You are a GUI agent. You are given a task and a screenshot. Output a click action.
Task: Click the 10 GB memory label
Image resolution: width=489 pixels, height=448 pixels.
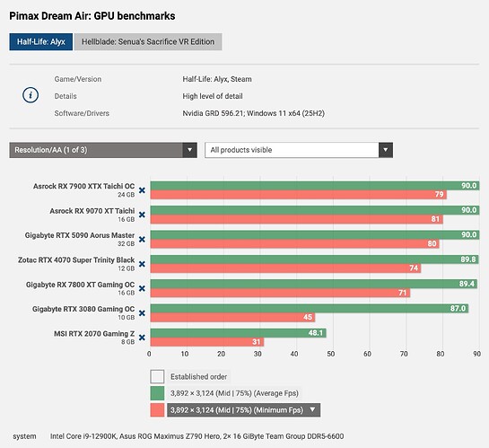[127, 317]
